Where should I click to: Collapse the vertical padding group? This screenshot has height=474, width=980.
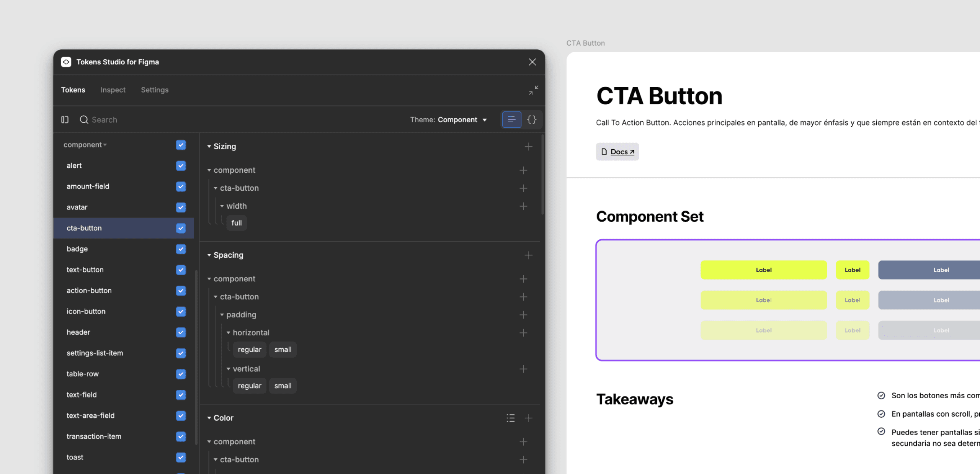(229, 369)
